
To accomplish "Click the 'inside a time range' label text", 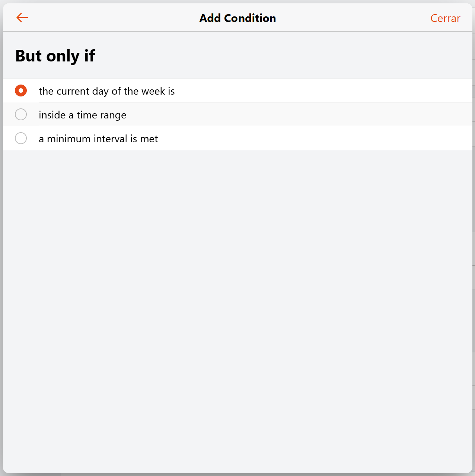I will point(82,115).
